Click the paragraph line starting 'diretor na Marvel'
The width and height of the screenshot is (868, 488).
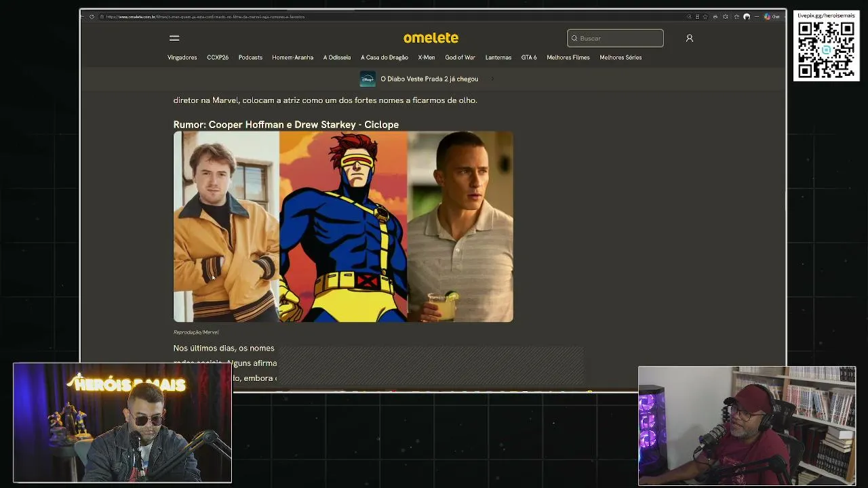point(325,100)
